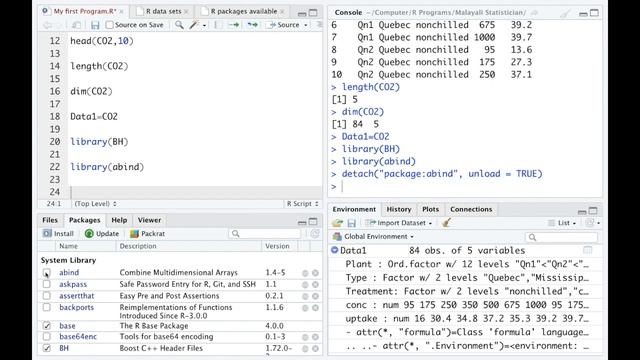Source the active script
Viewport: 640px width, 360px height.
[x=284, y=25]
